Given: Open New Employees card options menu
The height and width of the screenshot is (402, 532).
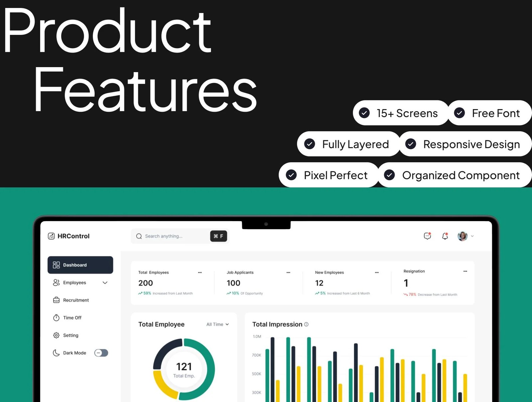Looking at the screenshot, I should [377, 272].
